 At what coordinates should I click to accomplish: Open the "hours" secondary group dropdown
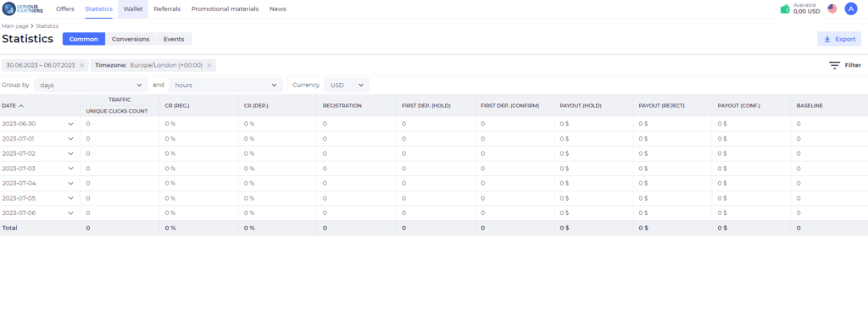(x=225, y=86)
